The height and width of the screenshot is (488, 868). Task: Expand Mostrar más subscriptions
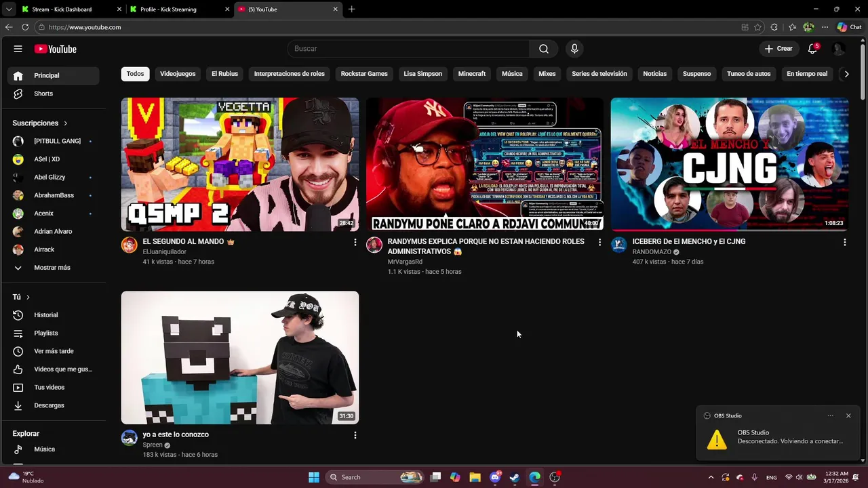pos(54,268)
